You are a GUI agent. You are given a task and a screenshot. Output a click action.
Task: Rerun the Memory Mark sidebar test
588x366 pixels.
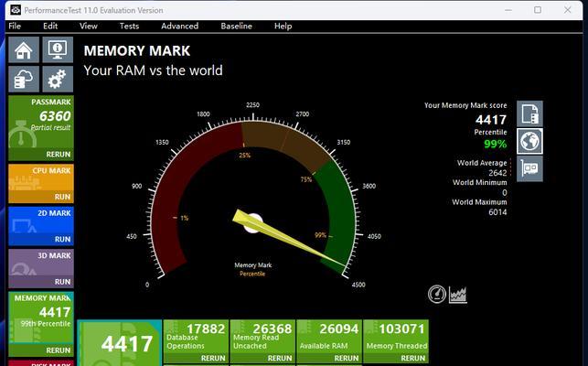pyautogui.click(x=59, y=350)
